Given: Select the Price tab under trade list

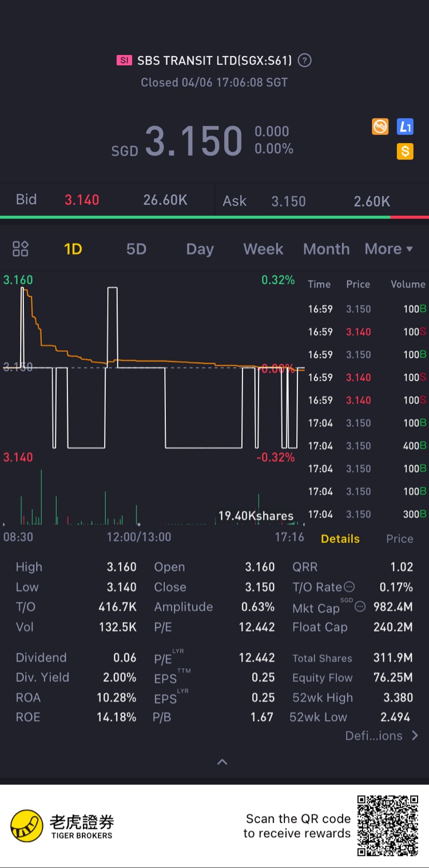Looking at the screenshot, I should (x=399, y=539).
